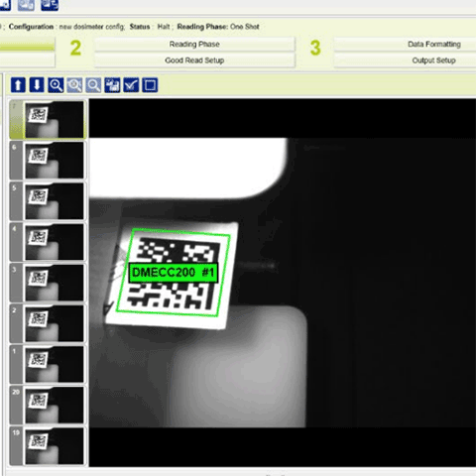This screenshot has width=476, height=476.
Task: Click the rightmost icon in top toolbar
Action: (50, 5)
